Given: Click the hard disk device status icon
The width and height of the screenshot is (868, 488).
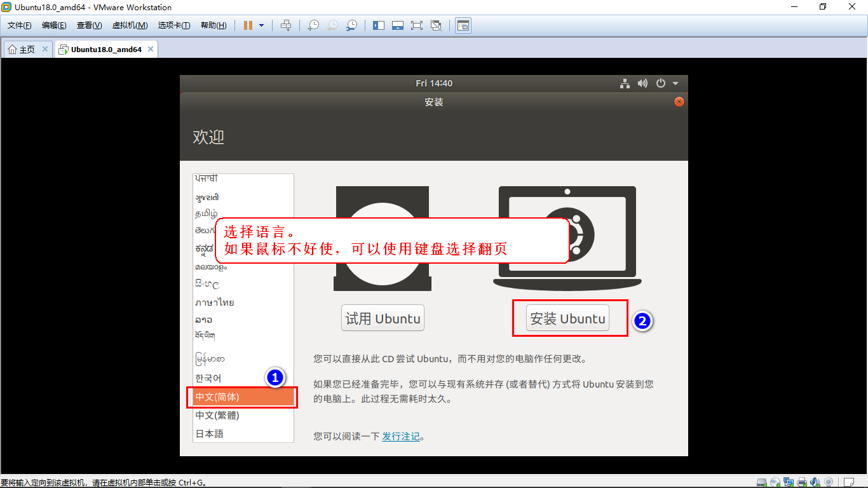Looking at the screenshot, I should (761, 482).
